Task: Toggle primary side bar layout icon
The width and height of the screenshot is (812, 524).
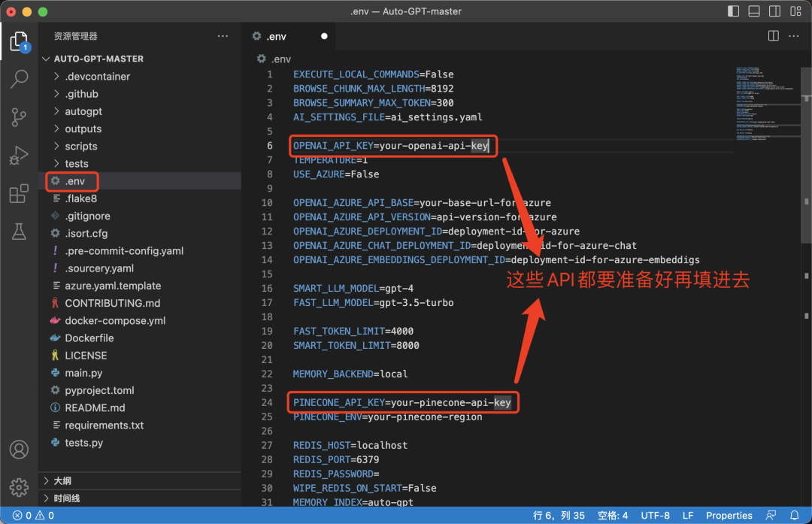Action: [x=733, y=11]
